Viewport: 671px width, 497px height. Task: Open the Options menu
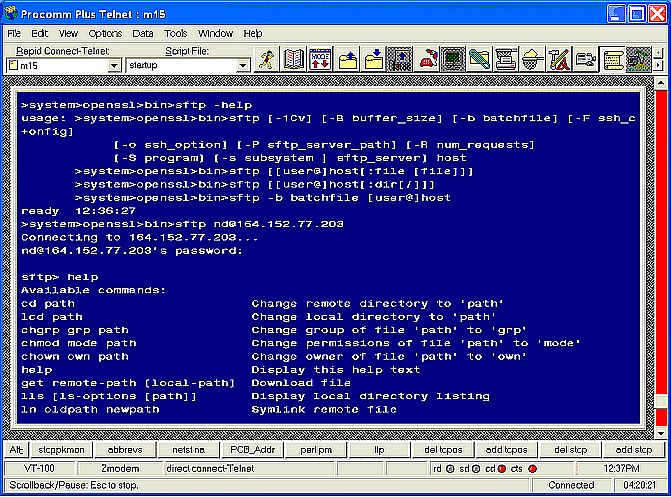(x=105, y=33)
